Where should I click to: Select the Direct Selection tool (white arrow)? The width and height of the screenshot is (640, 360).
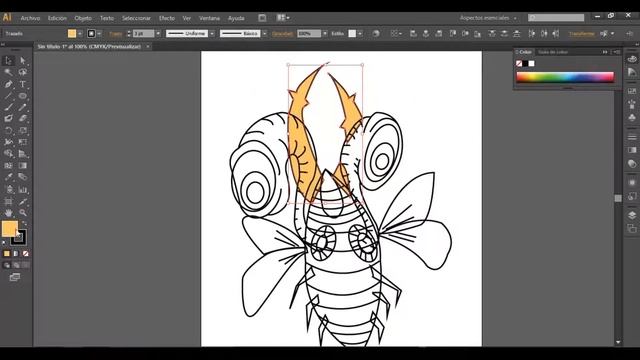pos(23,61)
